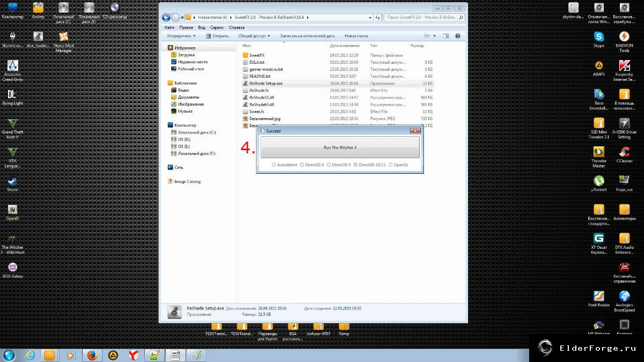Select the OpenGL radio button
Image resolution: width=644 pixels, height=362 pixels.
pos(398,165)
